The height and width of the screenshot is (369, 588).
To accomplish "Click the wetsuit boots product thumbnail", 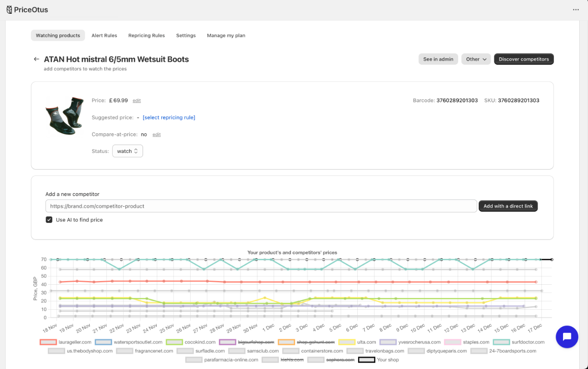I will [64, 115].
